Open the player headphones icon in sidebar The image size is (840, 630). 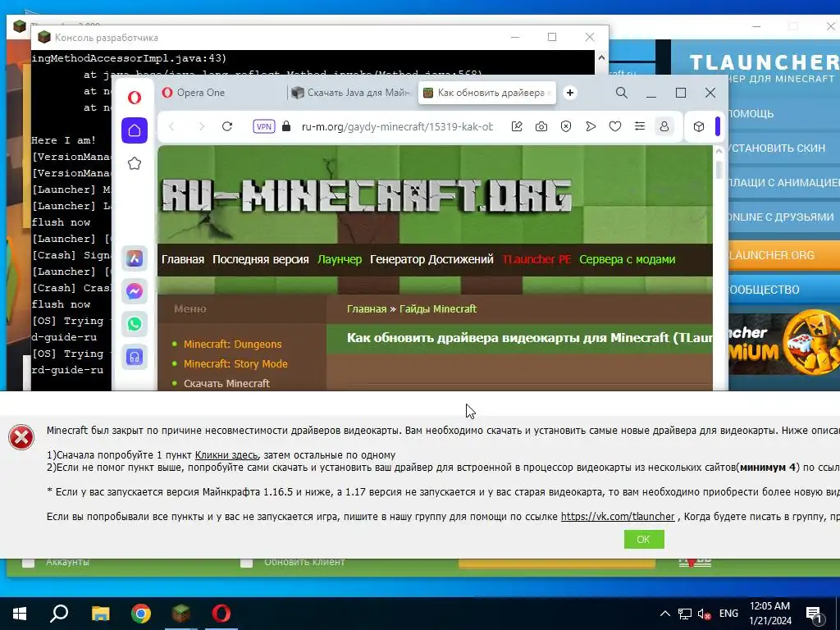tap(135, 357)
